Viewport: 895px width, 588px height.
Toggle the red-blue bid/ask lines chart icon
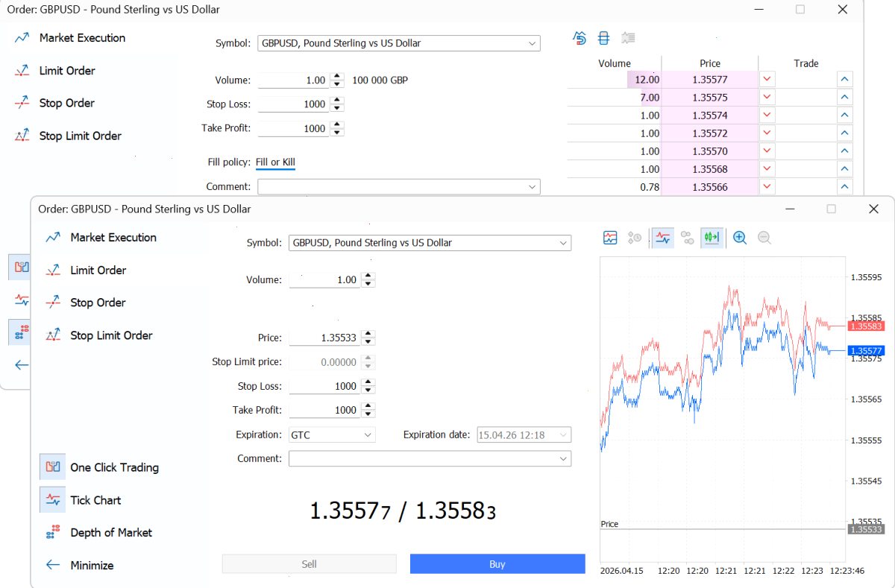663,238
